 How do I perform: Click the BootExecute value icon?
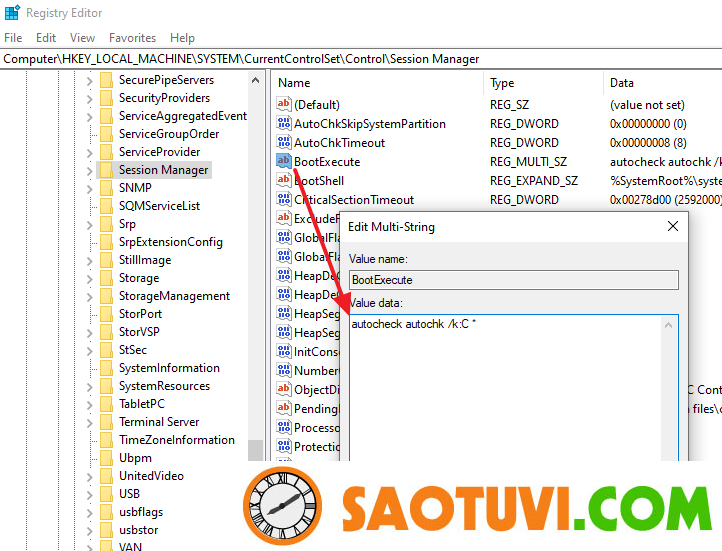click(284, 161)
